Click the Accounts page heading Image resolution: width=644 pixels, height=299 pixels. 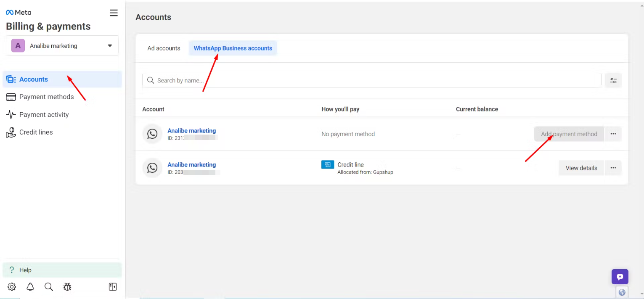(x=154, y=17)
